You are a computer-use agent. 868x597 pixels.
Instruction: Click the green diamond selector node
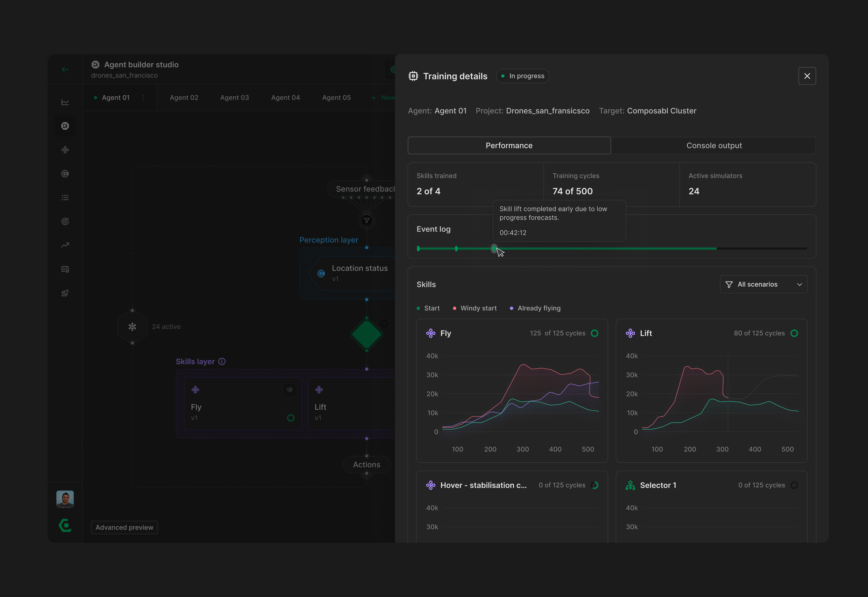(x=367, y=334)
